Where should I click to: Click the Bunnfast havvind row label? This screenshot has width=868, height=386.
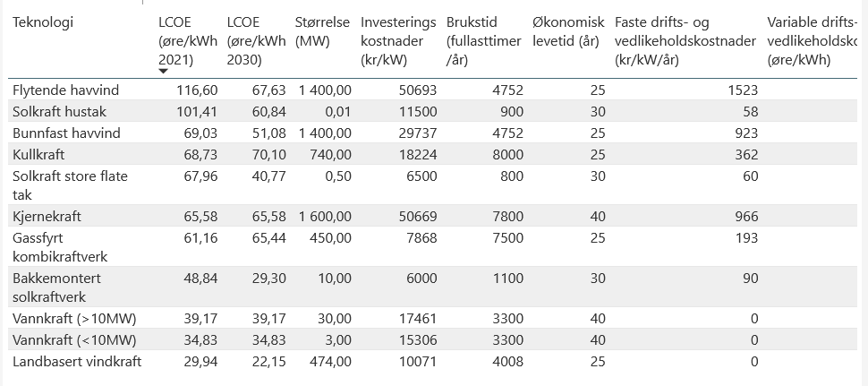[66, 133]
